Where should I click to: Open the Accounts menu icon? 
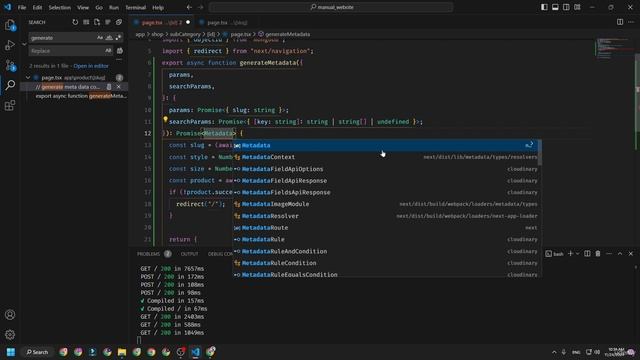pyautogui.click(x=10, y=315)
